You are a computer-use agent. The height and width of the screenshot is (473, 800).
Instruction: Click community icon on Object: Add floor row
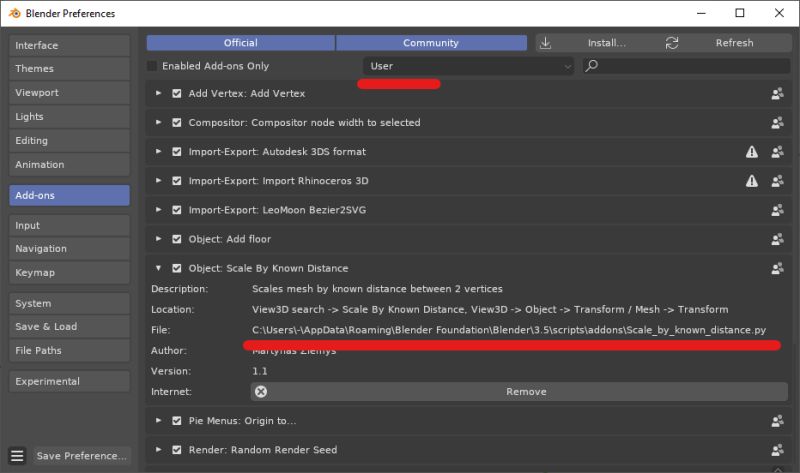point(777,239)
